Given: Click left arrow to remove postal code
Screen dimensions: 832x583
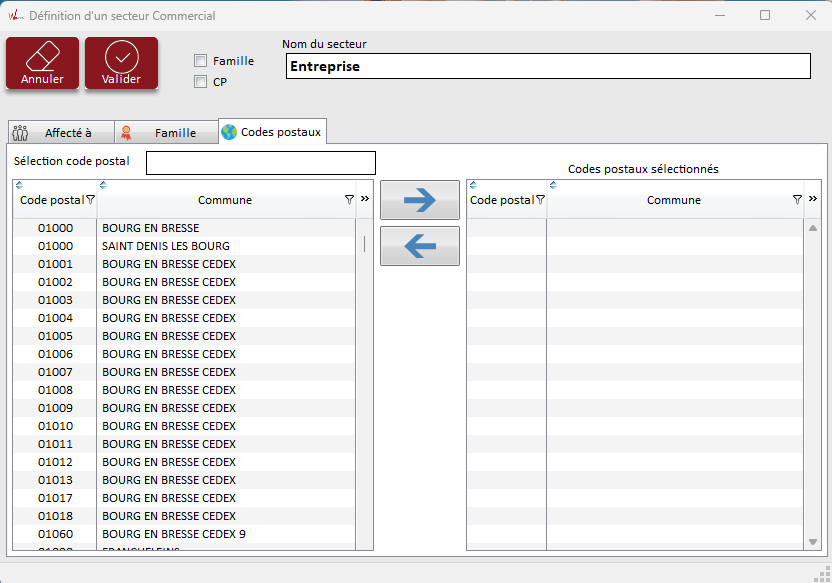Looking at the screenshot, I should pyautogui.click(x=420, y=246).
